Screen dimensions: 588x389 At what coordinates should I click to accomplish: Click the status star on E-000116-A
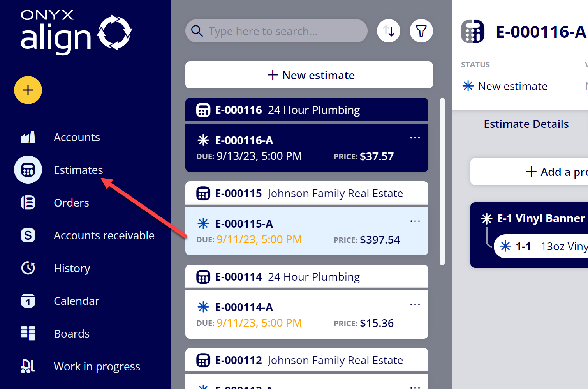203,140
